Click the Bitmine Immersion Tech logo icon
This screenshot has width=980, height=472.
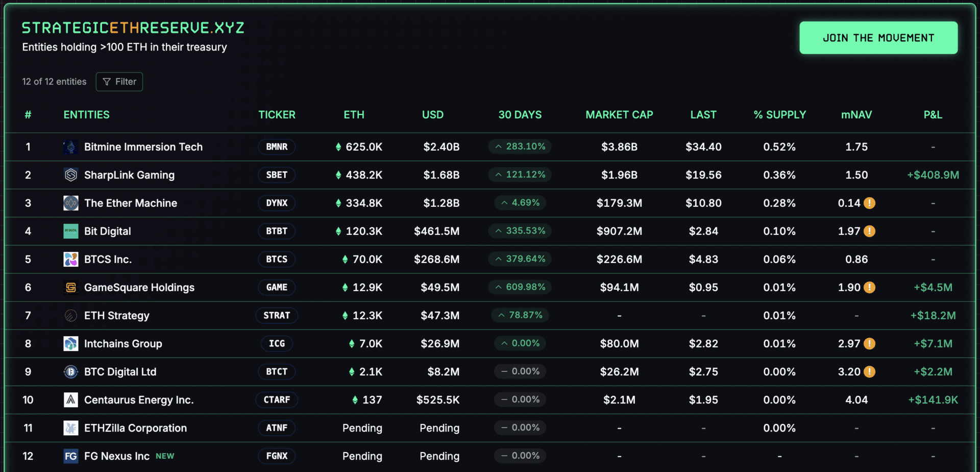click(71, 147)
